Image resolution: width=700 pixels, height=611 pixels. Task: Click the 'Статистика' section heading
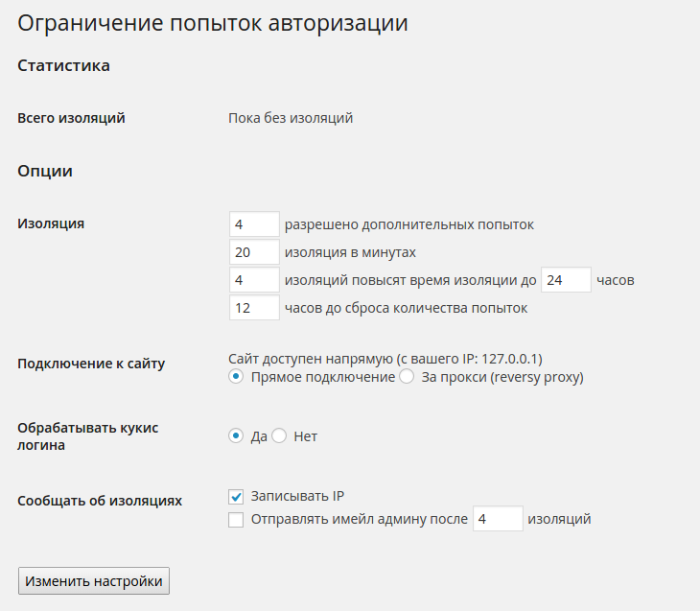coord(64,65)
